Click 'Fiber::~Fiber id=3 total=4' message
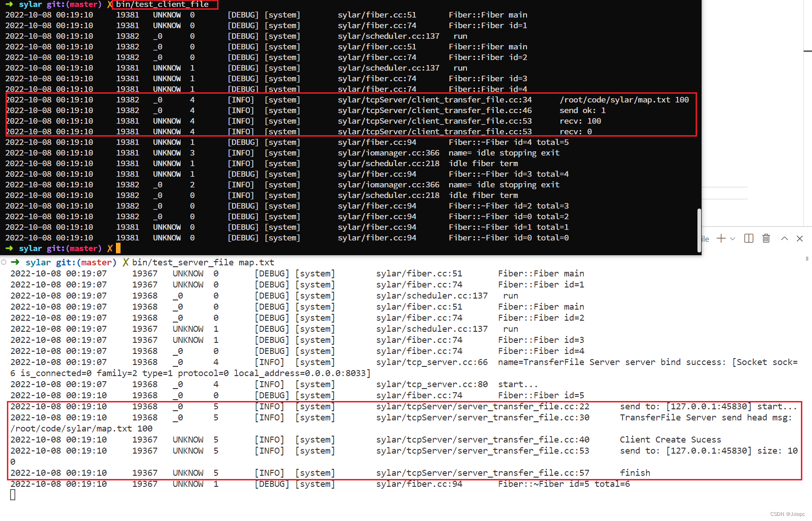Viewport: 812px width, 521px height. tap(509, 174)
